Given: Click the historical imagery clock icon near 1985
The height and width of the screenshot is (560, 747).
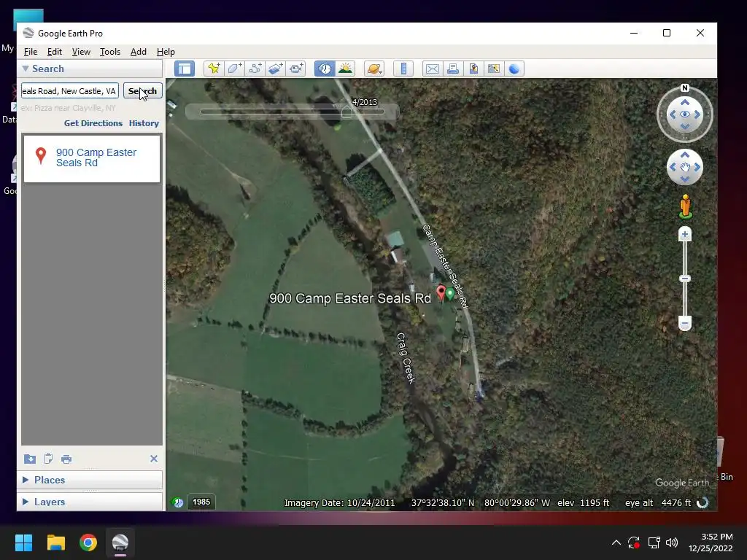Looking at the screenshot, I should click(x=178, y=502).
